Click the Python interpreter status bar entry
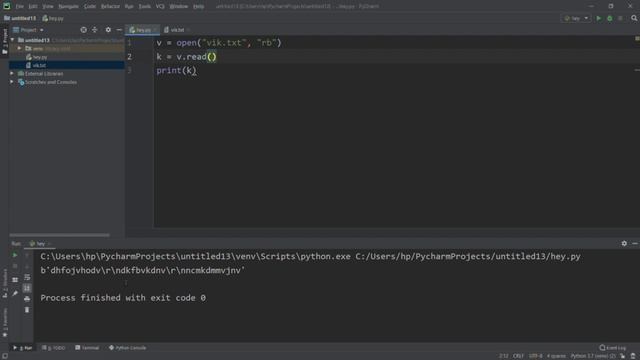 point(593,356)
